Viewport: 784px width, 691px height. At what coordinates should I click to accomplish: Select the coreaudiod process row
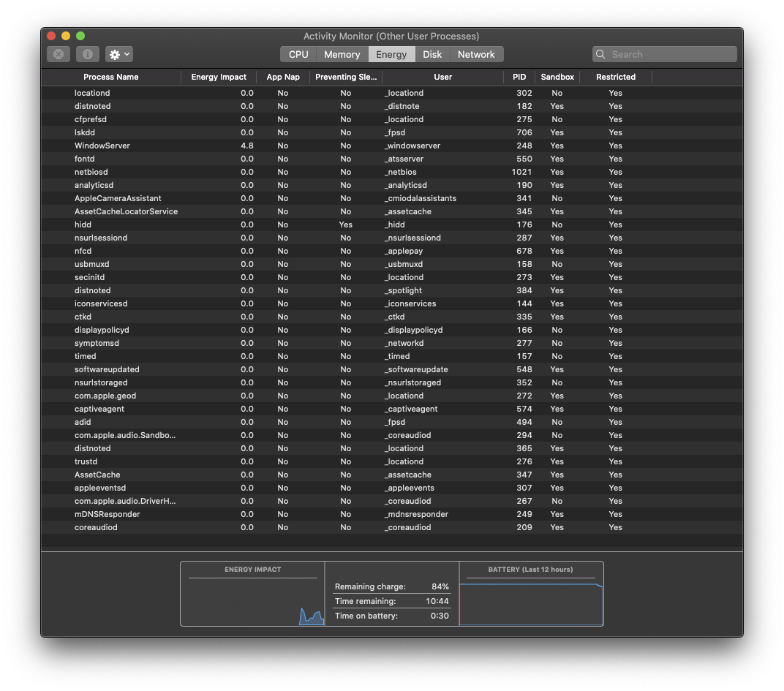tap(392, 527)
